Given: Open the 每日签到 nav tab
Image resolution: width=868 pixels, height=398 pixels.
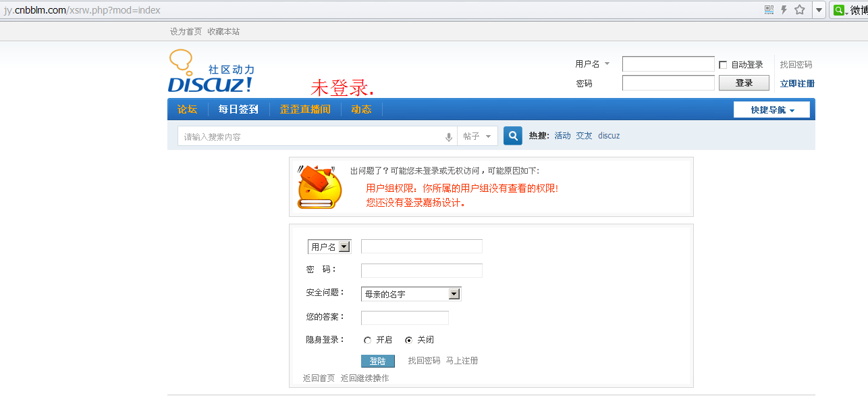Looking at the screenshot, I should point(238,109).
